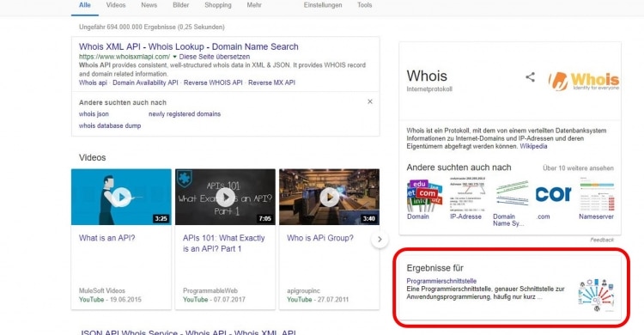Viewport: 644px width, 335px height.
Task: Open the News search tab
Action: click(x=149, y=5)
